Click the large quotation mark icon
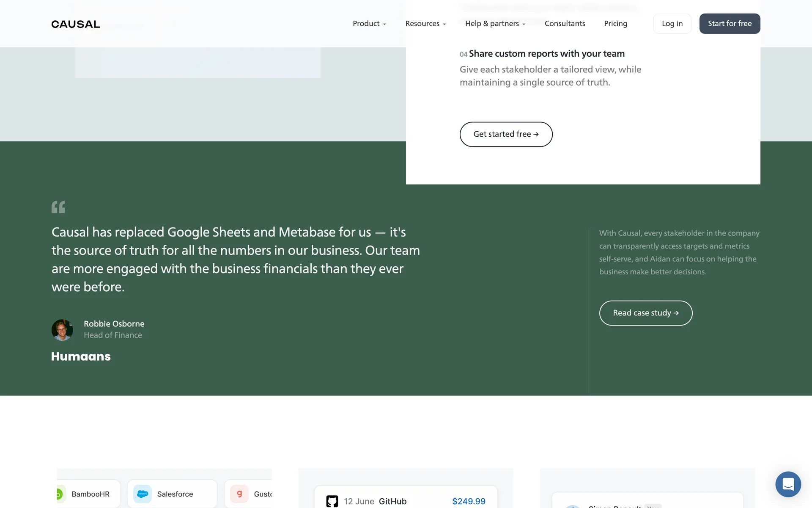The width and height of the screenshot is (812, 508). pyautogui.click(x=58, y=207)
